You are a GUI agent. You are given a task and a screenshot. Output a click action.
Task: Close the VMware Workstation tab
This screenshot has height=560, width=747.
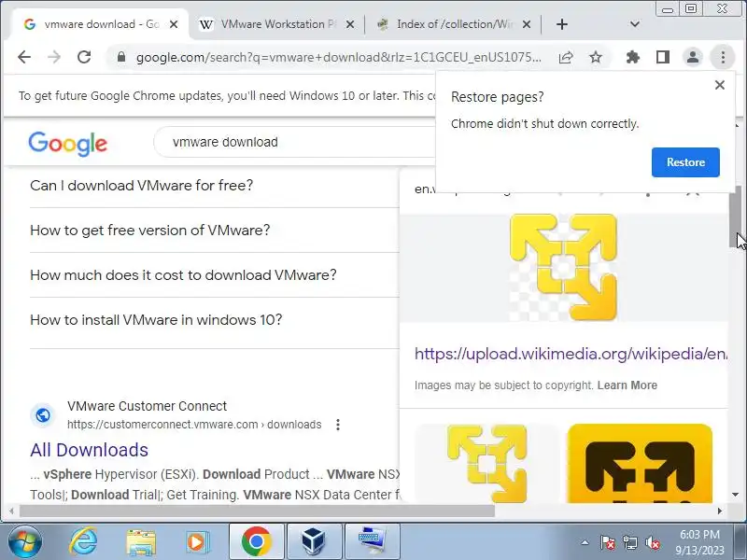coord(350,24)
